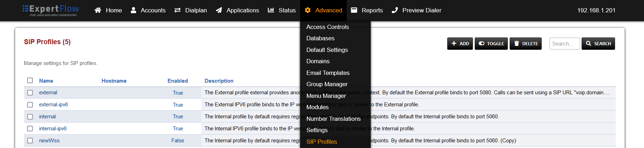Check the select-all checkbox in header

coord(30,81)
